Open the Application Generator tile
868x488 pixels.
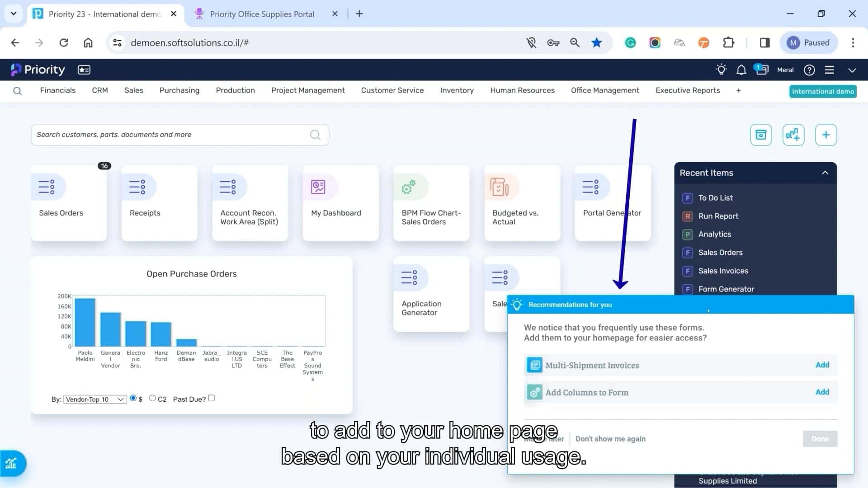click(431, 294)
